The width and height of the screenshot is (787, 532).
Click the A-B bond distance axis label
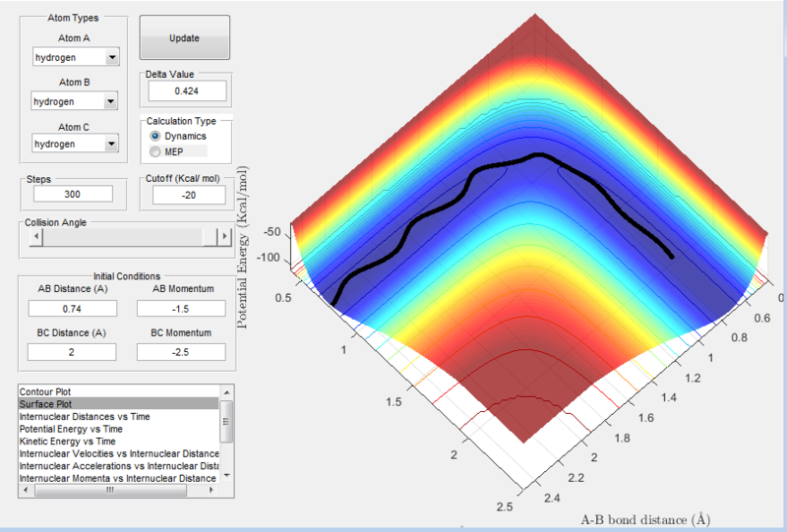point(645,520)
